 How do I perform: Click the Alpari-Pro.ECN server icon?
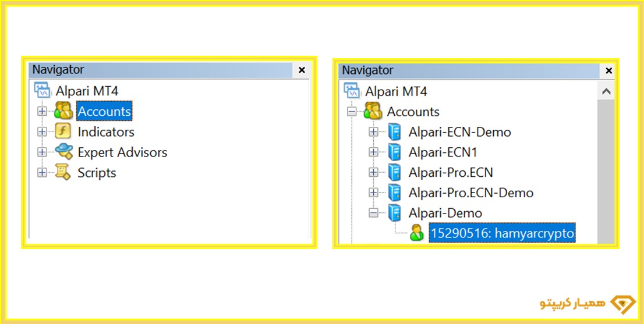click(394, 172)
